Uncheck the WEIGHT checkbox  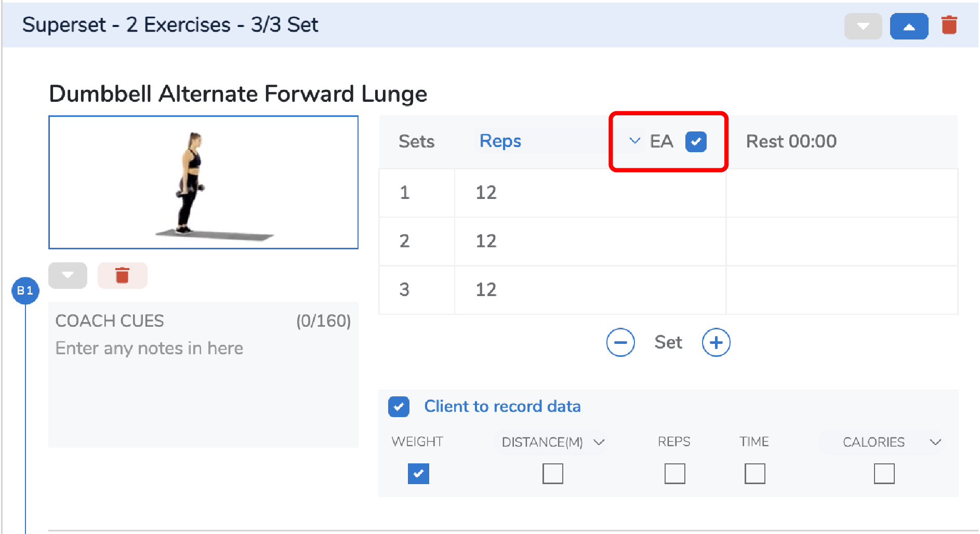click(418, 473)
